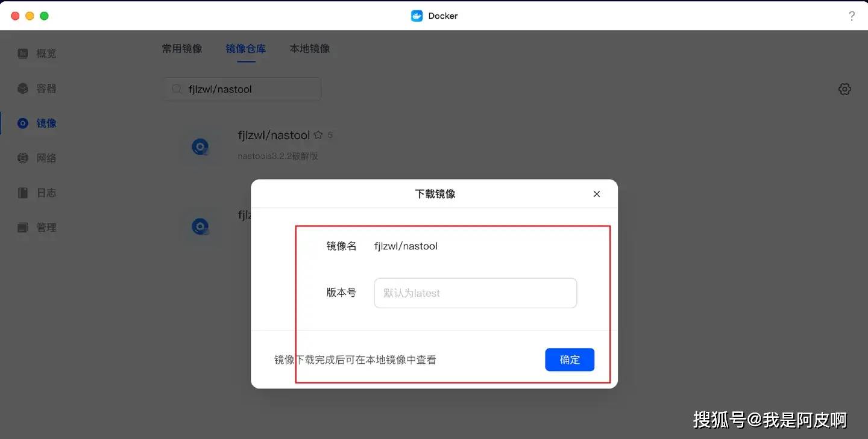The width and height of the screenshot is (868, 439).
Task: Open the settings gear icon
Action: pyautogui.click(x=844, y=89)
